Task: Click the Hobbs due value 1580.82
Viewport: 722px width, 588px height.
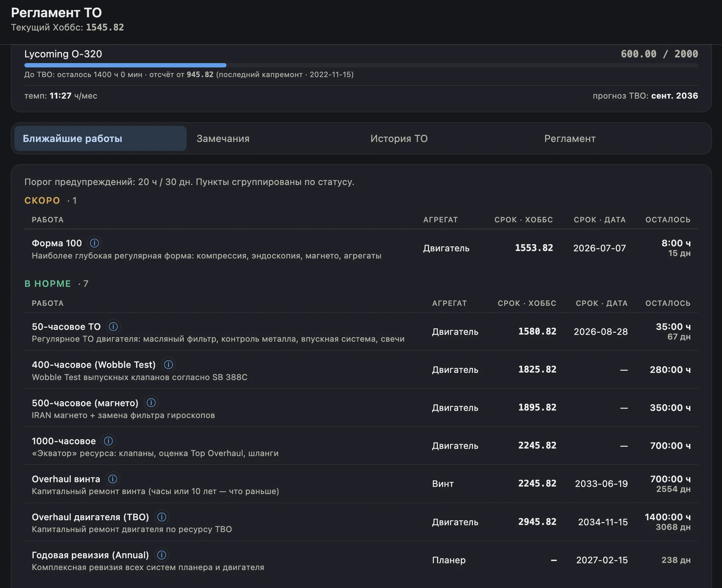Action: pyautogui.click(x=537, y=331)
